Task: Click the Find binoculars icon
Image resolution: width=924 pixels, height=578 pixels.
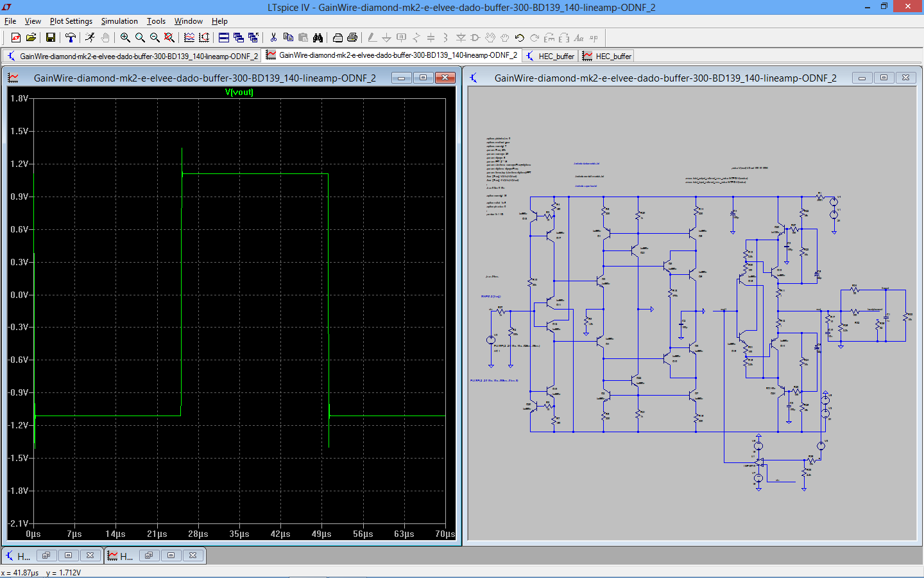Action: tap(318, 38)
